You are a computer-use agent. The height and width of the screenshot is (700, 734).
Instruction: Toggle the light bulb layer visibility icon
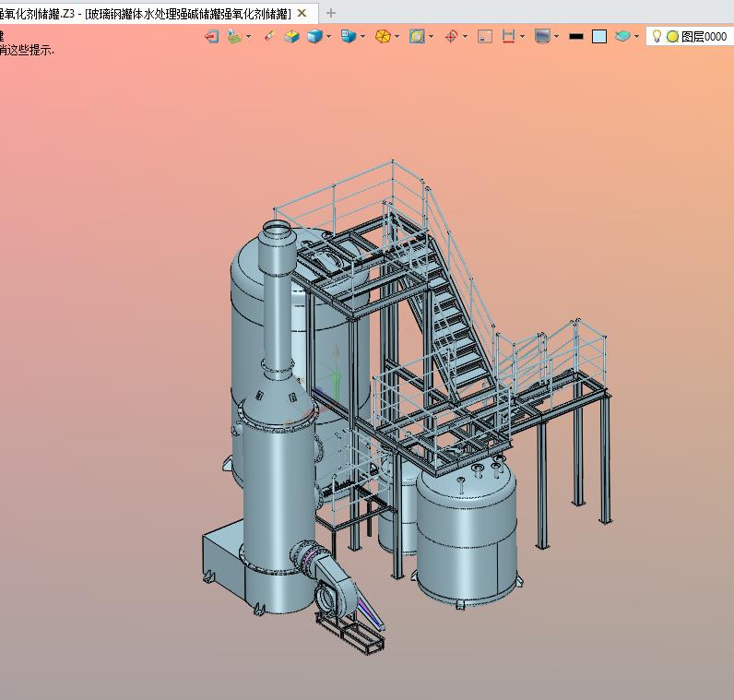click(x=657, y=36)
